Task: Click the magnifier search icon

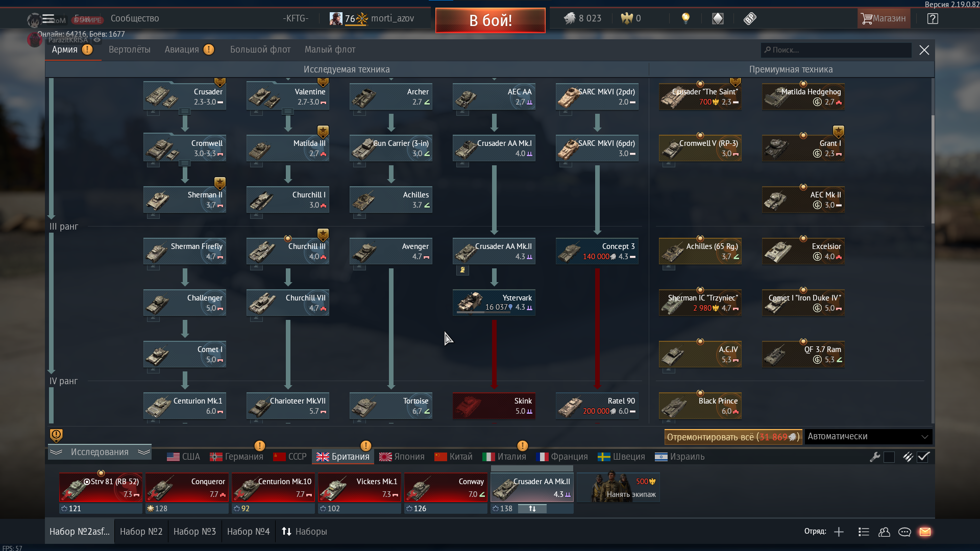Action: coord(767,50)
